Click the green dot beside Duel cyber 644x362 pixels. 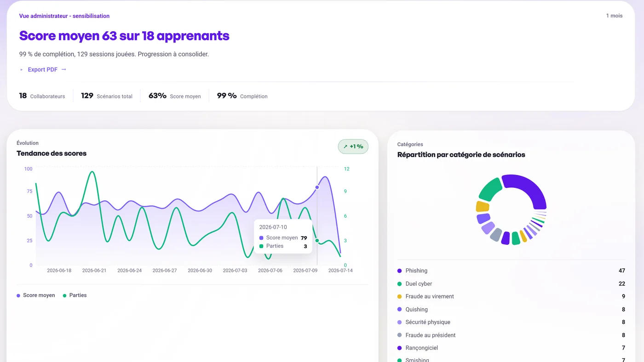tap(399, 284)
